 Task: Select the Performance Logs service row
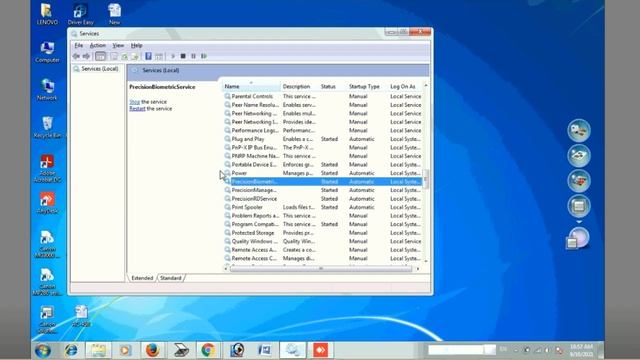click(x=322, y=130)
